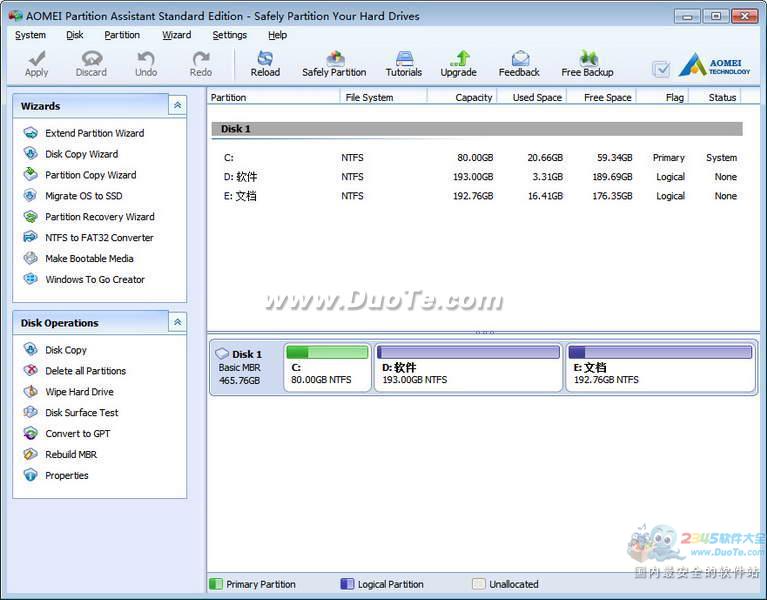Click the 16.41GB used space cell
767x600 pixels.
click(x=545, y=196)
